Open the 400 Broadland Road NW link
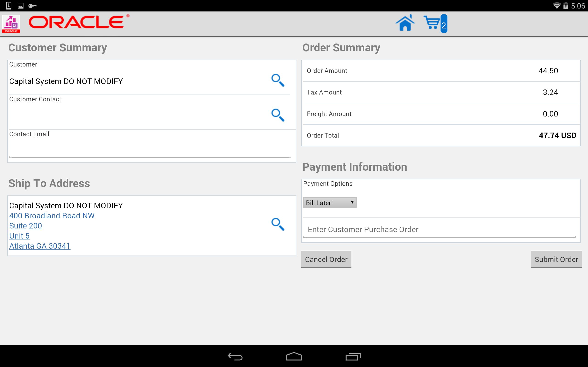 [x=51, y=216]
